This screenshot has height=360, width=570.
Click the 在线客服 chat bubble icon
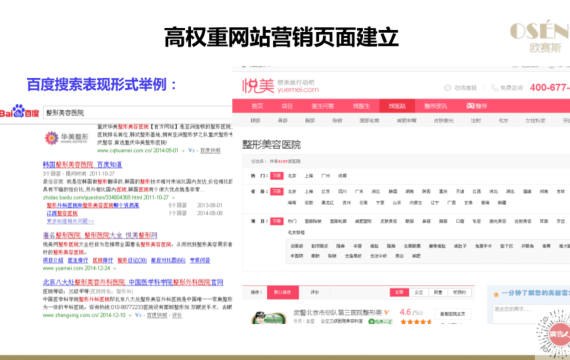coord(447,88)
